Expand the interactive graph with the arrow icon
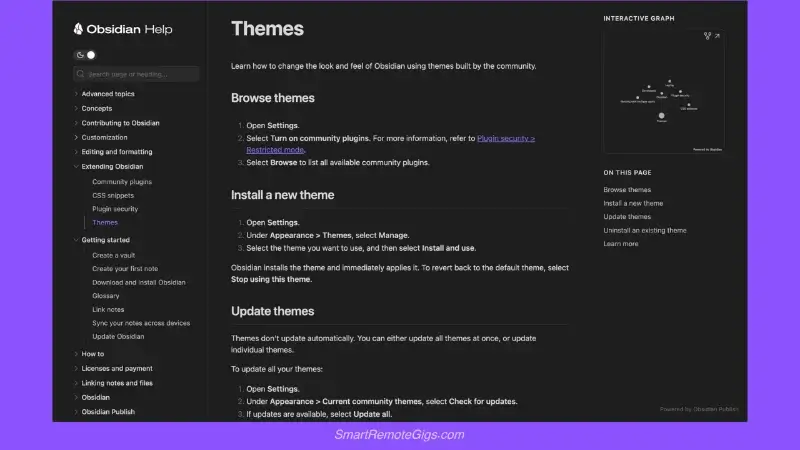This screenshot has width=800, height=450. 717,36
